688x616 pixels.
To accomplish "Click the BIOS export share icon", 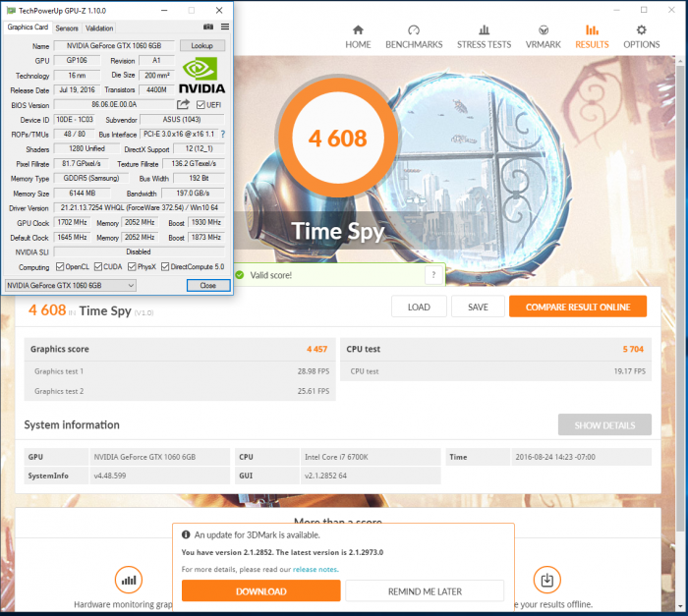I will point(183,104).
